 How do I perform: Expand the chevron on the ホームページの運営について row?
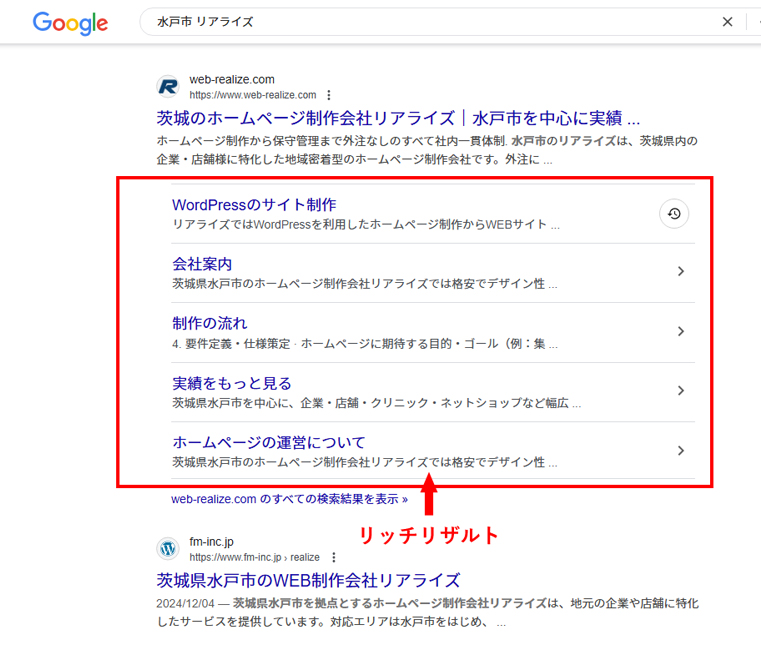(x=681, y=451)
